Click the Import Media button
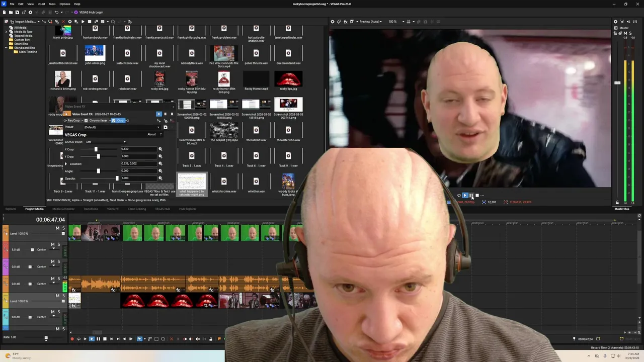Viewport: 644px width, 362px height. coord(22,22)
